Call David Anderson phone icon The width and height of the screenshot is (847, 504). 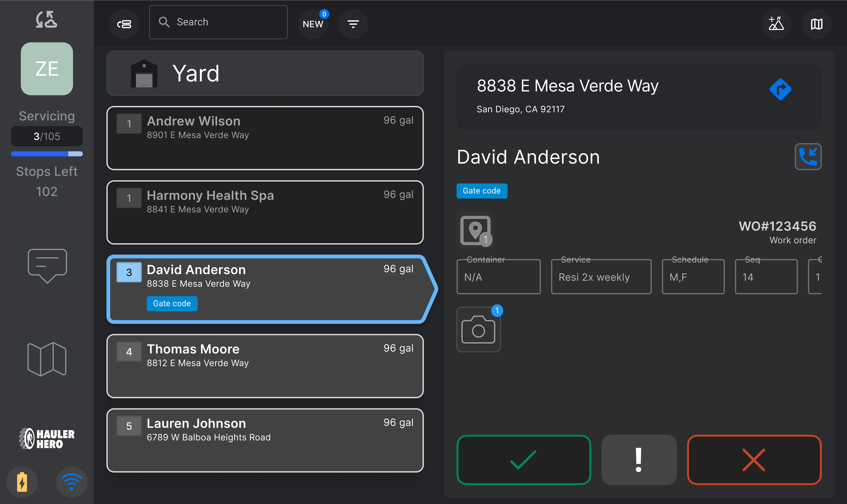point(808,157)
